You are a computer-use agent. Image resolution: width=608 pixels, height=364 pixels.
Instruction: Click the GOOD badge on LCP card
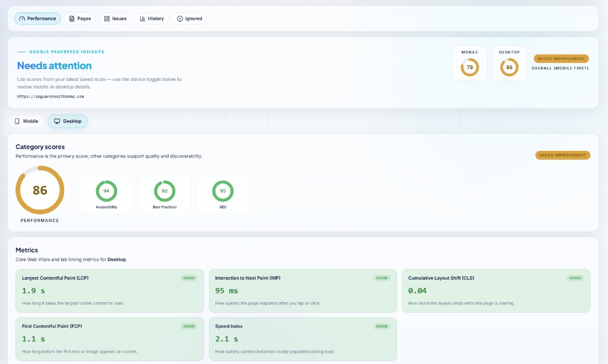click(189, 278)
